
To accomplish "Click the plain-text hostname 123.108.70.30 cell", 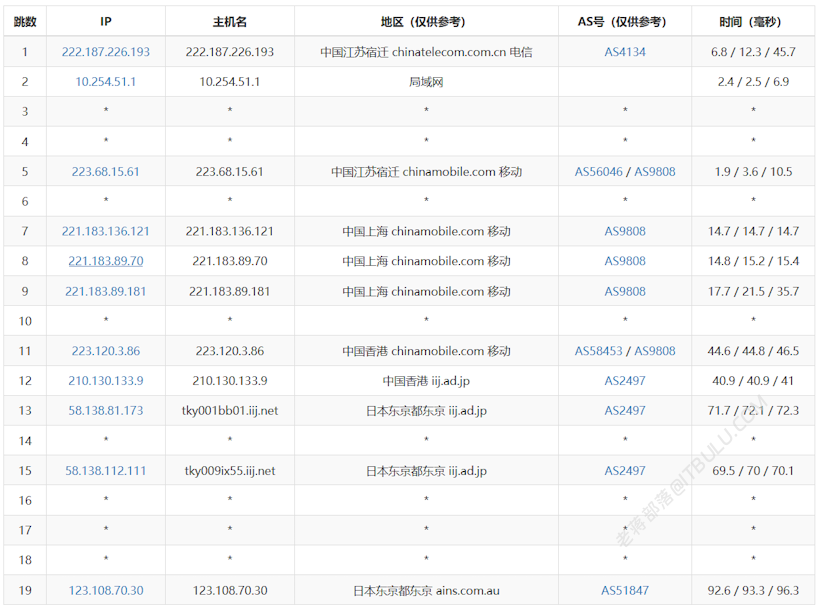I will (230, 591).
